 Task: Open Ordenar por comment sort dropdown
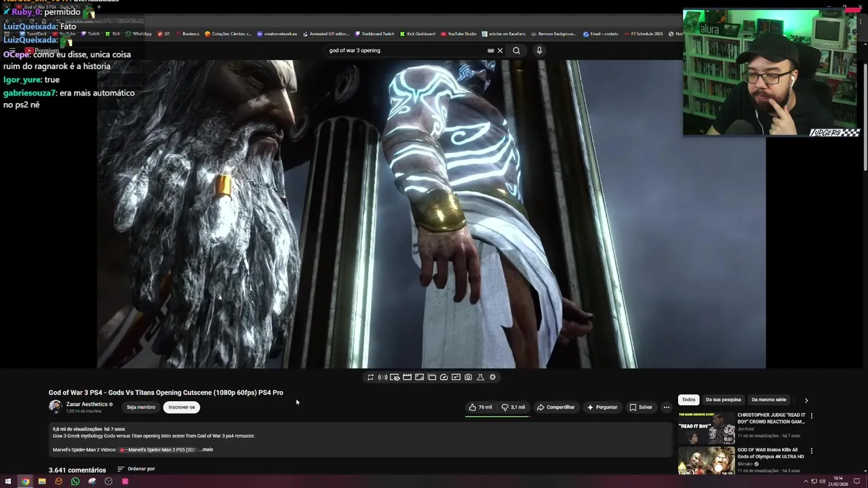(x=136, y=469)
